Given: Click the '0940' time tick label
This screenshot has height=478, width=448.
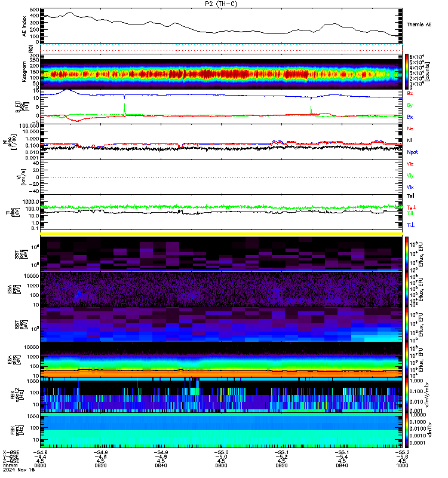Looking at the screenshot, I should click(342, 465).
